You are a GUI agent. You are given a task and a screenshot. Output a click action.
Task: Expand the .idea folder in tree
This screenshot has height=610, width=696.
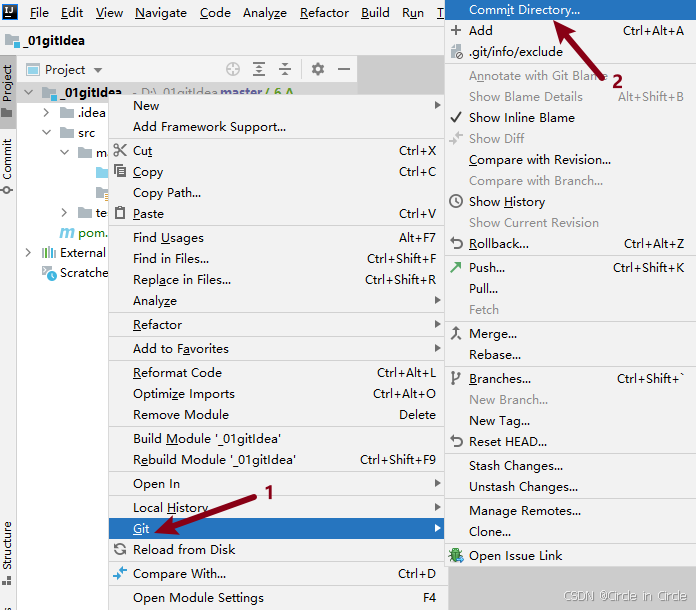[x=47, y=113]
